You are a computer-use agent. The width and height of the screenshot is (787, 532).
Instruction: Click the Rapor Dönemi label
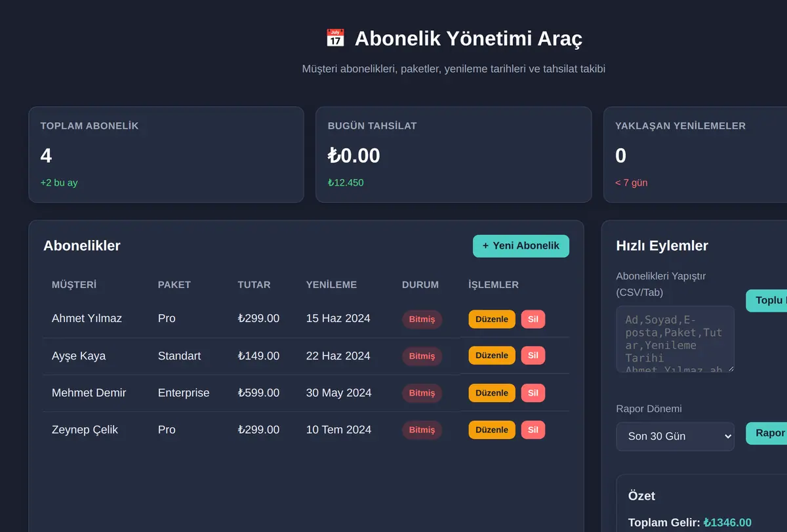649,409
